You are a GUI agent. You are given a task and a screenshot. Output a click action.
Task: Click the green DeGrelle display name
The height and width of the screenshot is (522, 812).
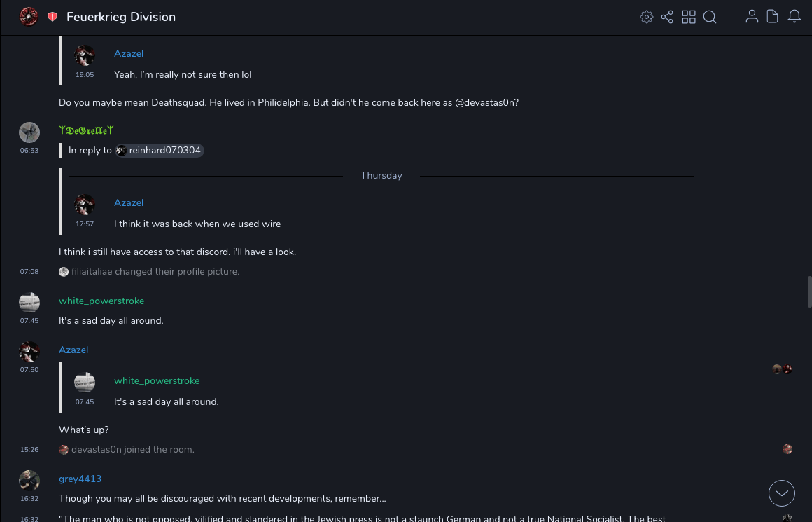(x=86, y=130)
